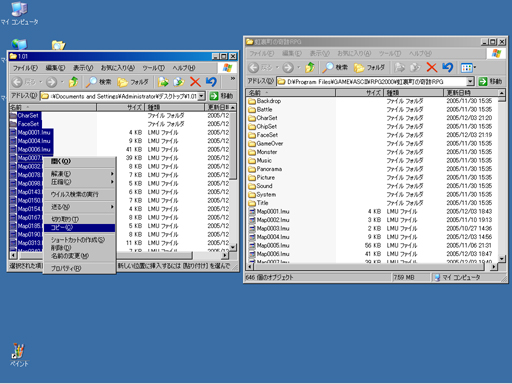Choose ショートカットの作成 in context menu

pyautogui.click(x=80, y=240)
